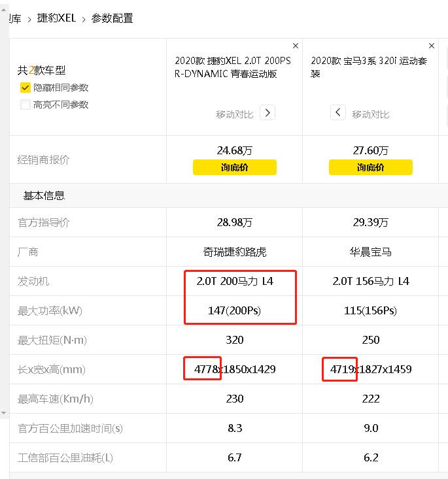
Task: Click the 最大扭矩(N·m) row label
Action: click(52, 340)
